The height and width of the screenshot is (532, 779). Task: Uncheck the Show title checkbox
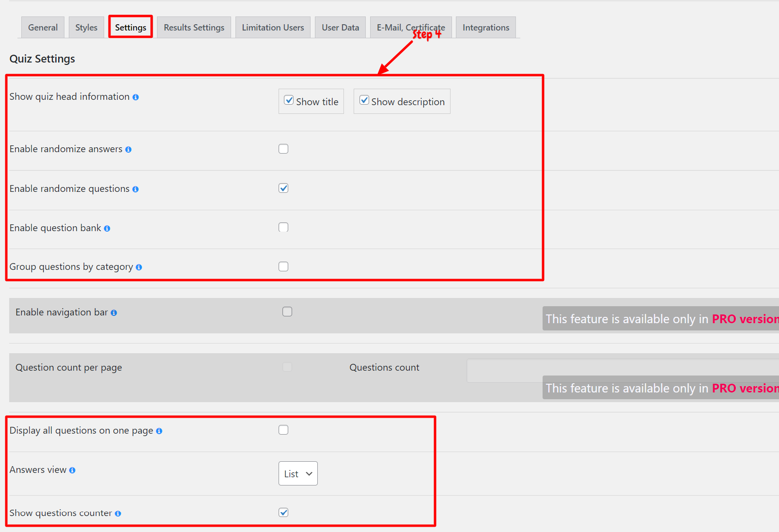pyautogui.click(x=289, y=100)
